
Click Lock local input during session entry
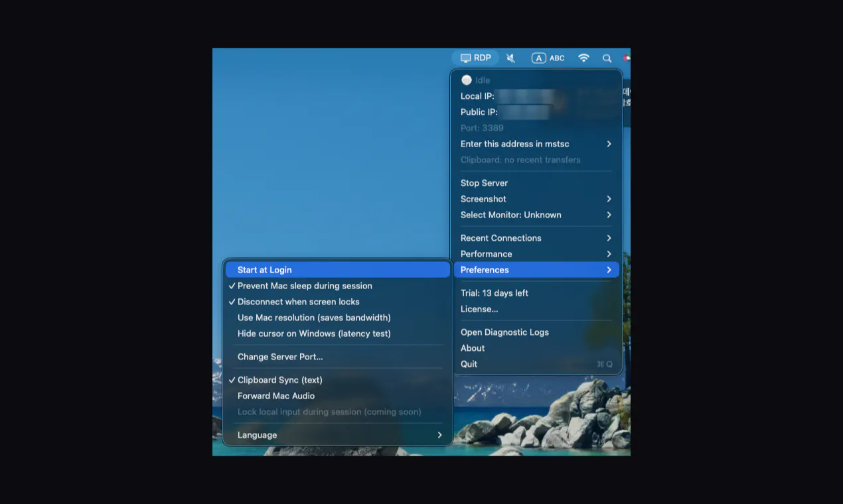click(338, 412)
